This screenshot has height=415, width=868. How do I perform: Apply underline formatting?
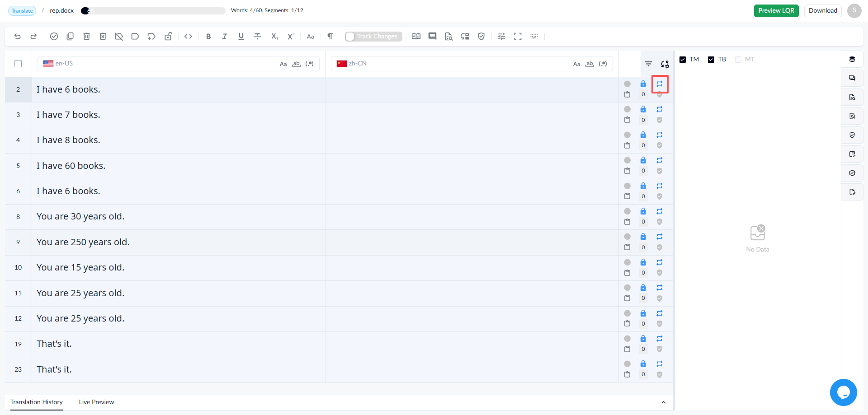[241, 37]
